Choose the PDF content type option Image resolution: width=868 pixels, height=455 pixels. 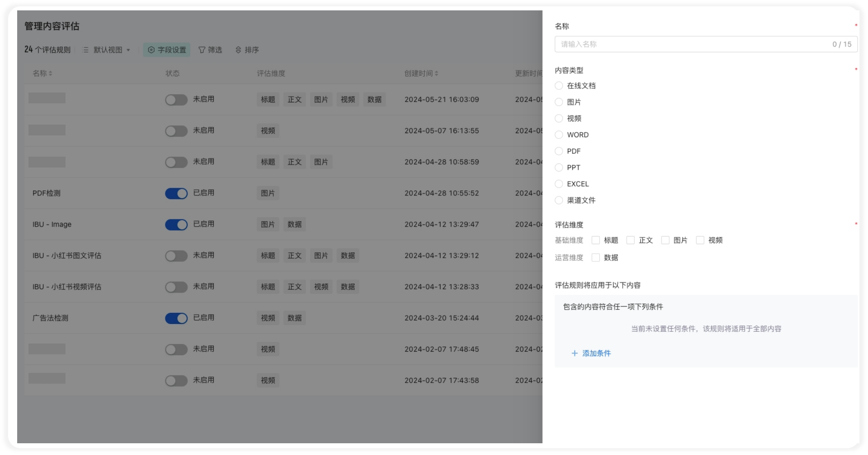coord(559,151)
